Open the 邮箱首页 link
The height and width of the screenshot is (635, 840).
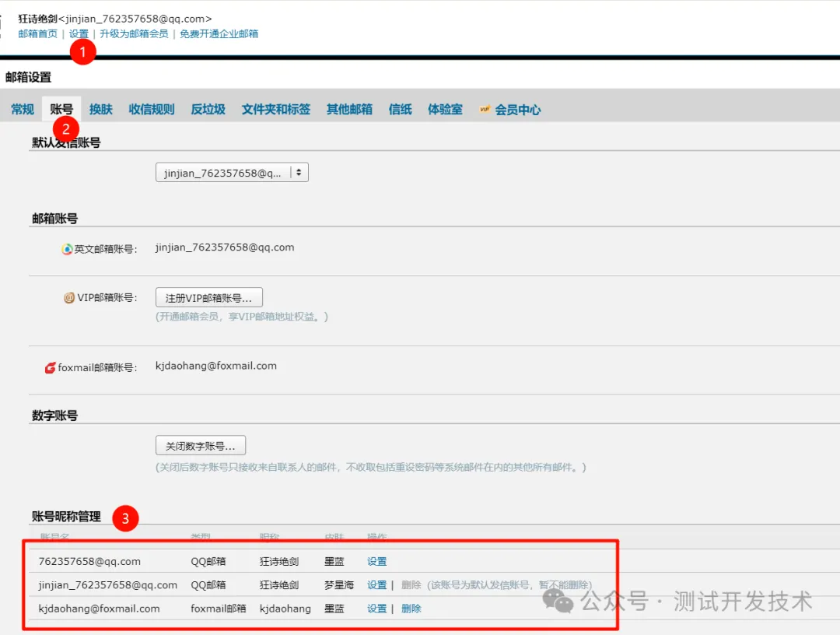coord(38,34)
